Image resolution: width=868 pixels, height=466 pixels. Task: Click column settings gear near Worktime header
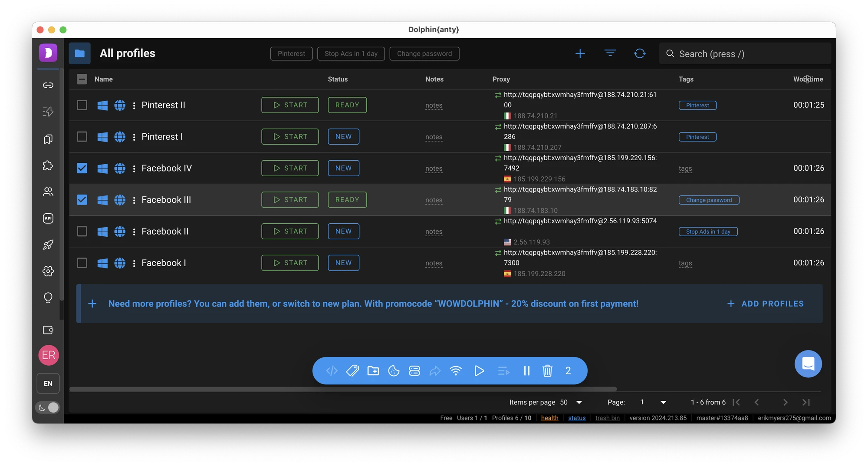[807, 79]
